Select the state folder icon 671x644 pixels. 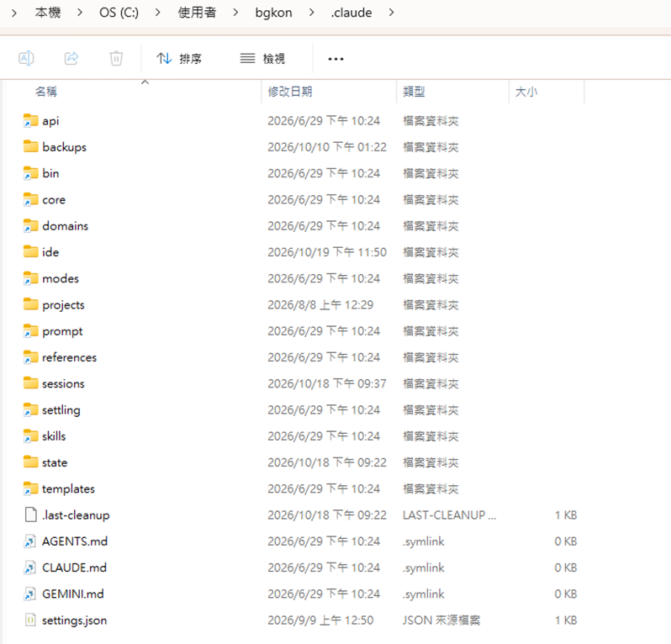31,462
